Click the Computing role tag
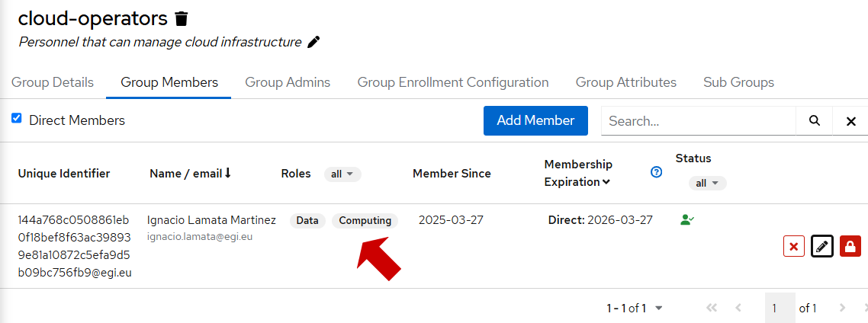The image size is (868, 323). [365, 221]
